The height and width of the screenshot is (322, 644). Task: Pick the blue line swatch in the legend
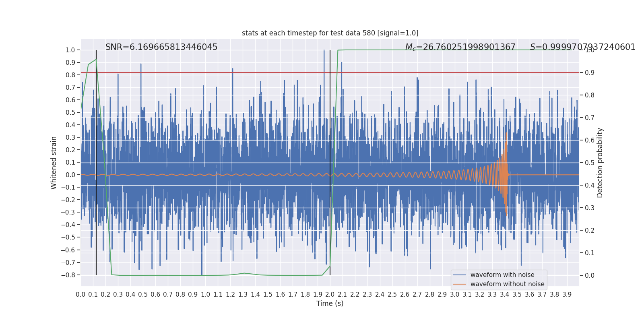460,275
